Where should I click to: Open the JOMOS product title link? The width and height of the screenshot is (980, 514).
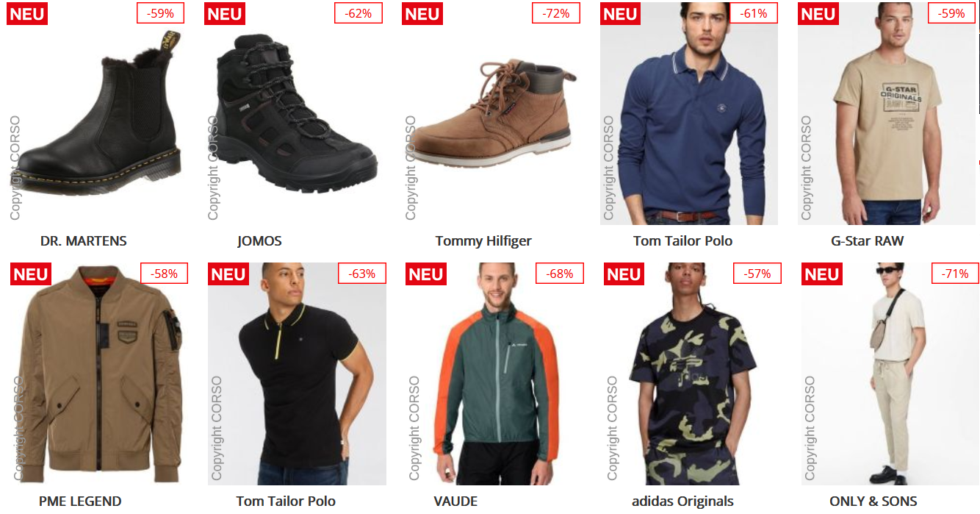tap(259, 241)
